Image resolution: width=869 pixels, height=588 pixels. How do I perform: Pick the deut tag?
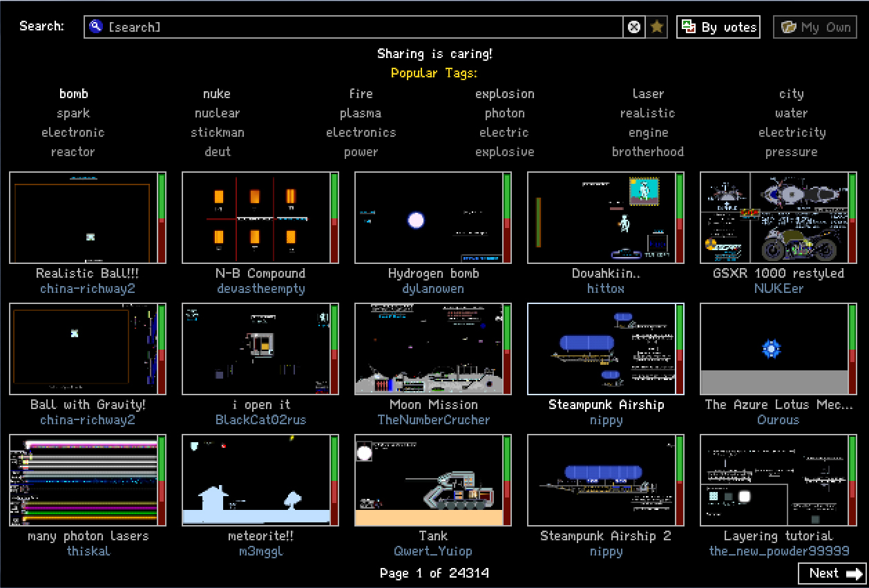217,152
